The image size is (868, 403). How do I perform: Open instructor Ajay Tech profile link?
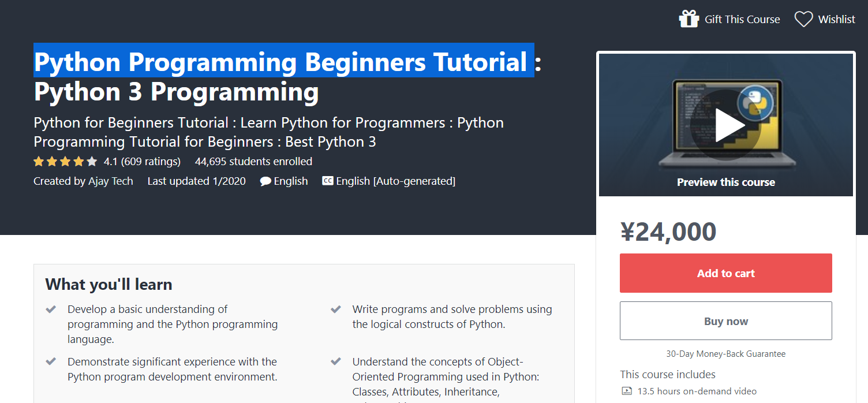(x=110, y=181)
